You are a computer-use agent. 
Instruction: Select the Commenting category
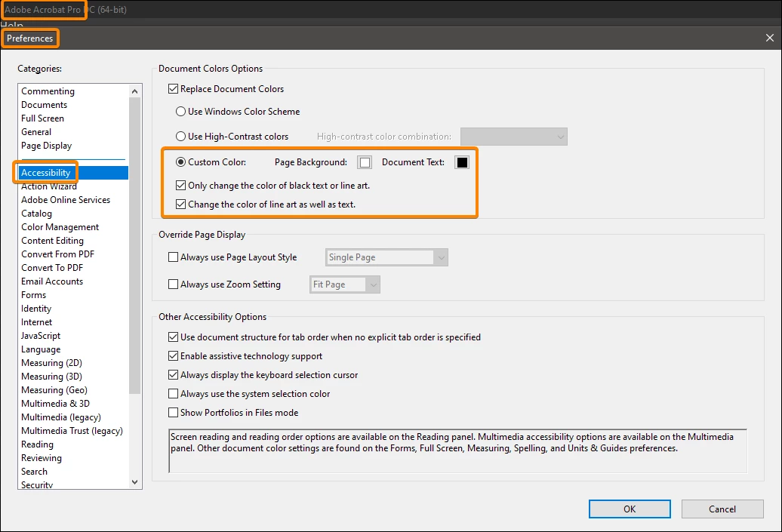coord(73,91)
